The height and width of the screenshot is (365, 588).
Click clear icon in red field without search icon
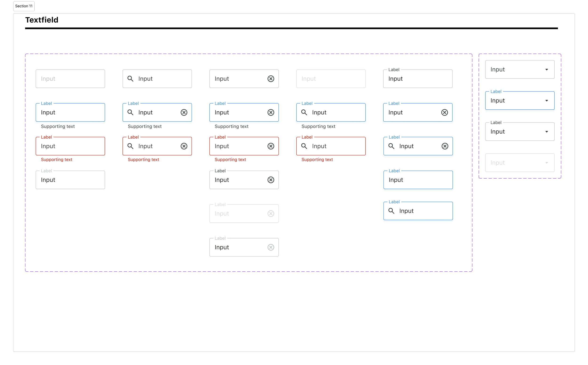271,146
